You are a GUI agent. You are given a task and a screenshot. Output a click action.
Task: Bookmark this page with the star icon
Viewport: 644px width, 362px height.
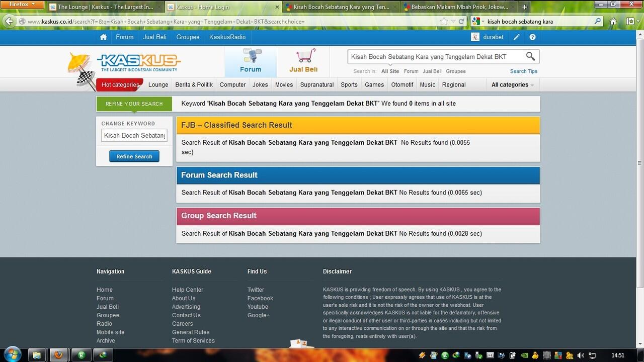444,22
